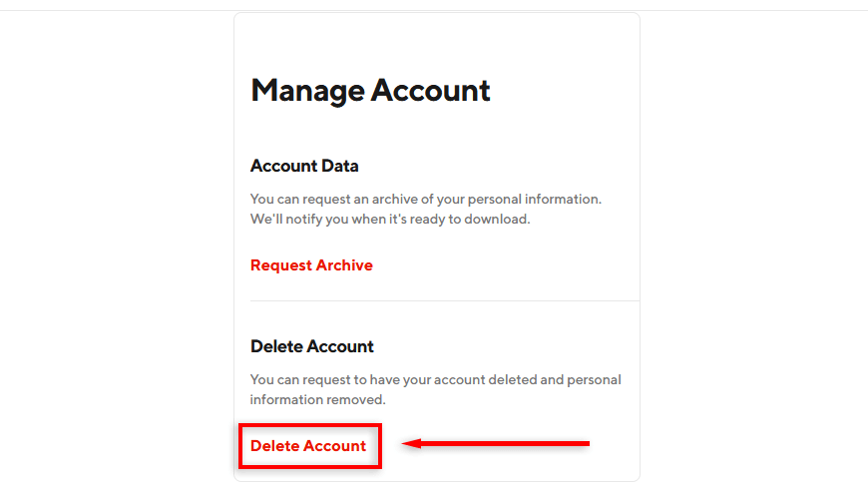Click the red Request Archive link

[x=311, y=265]
